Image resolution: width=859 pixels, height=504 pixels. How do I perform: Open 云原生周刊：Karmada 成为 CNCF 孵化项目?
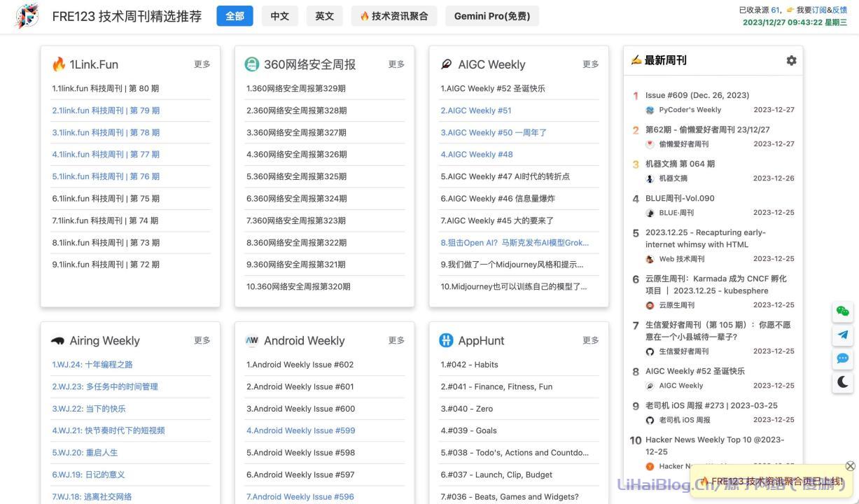pyautogui.click(x=716, y=285)
